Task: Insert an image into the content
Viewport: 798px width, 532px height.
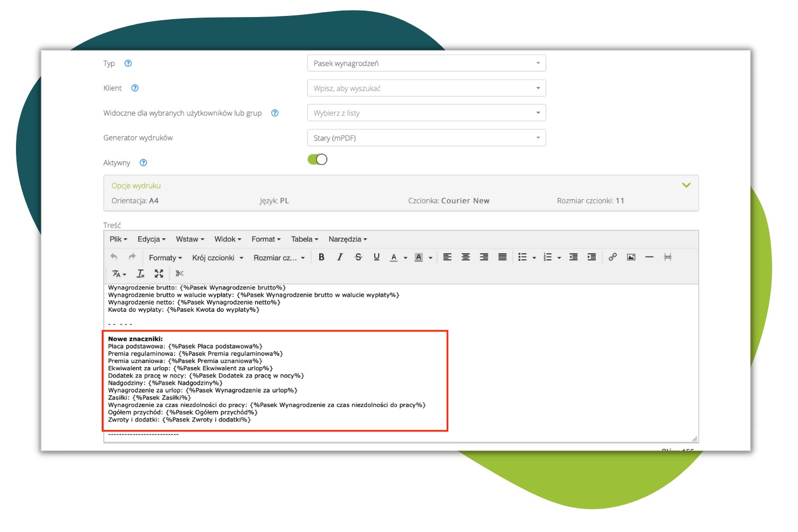Action: (x=631, y=257)
